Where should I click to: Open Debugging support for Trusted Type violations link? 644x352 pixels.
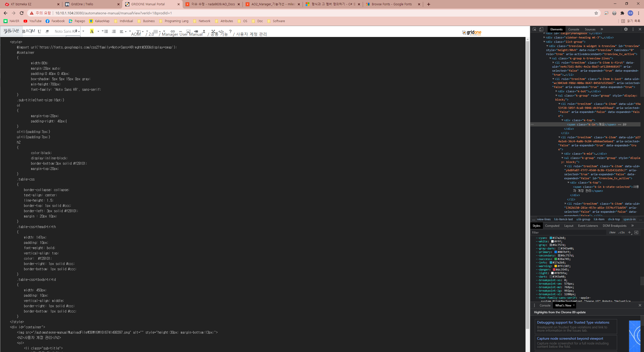[x=573, y=322]
